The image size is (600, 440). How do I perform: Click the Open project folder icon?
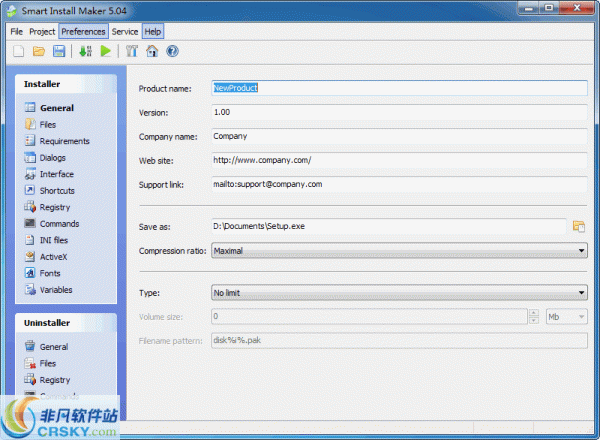coord(39,51)
